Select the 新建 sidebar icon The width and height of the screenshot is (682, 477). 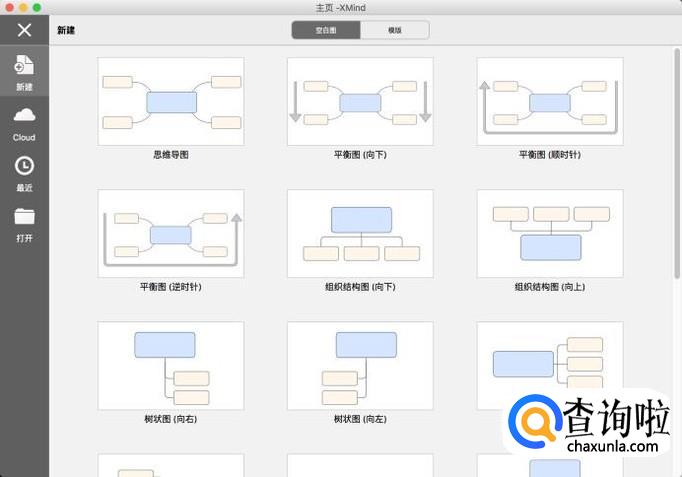tap(24, 65)
